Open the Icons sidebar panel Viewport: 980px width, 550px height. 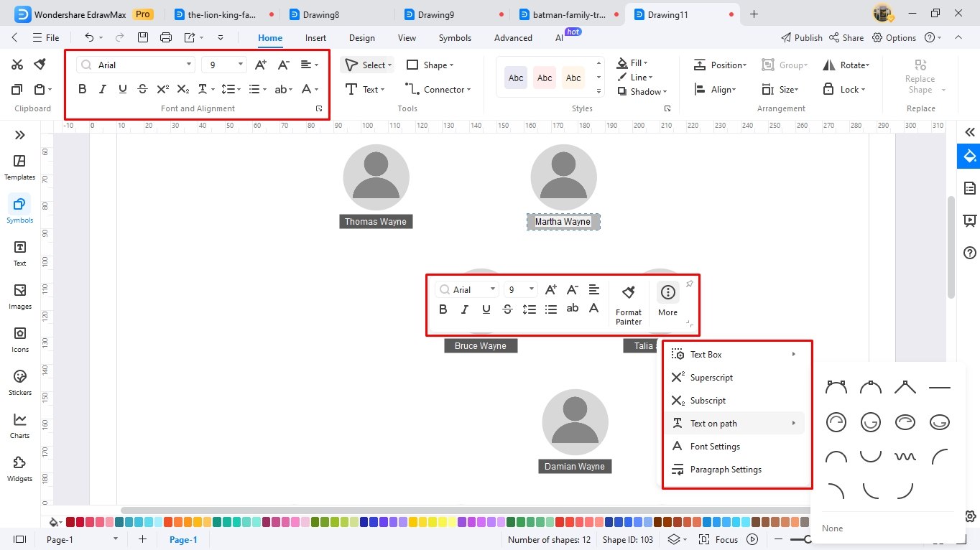tap(19, 340)
